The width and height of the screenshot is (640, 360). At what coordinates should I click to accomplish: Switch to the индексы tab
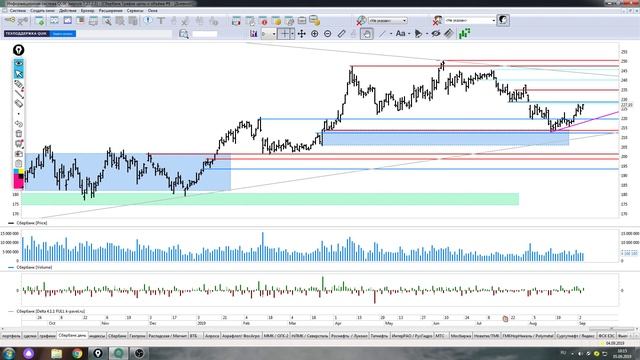pos(97,336)
